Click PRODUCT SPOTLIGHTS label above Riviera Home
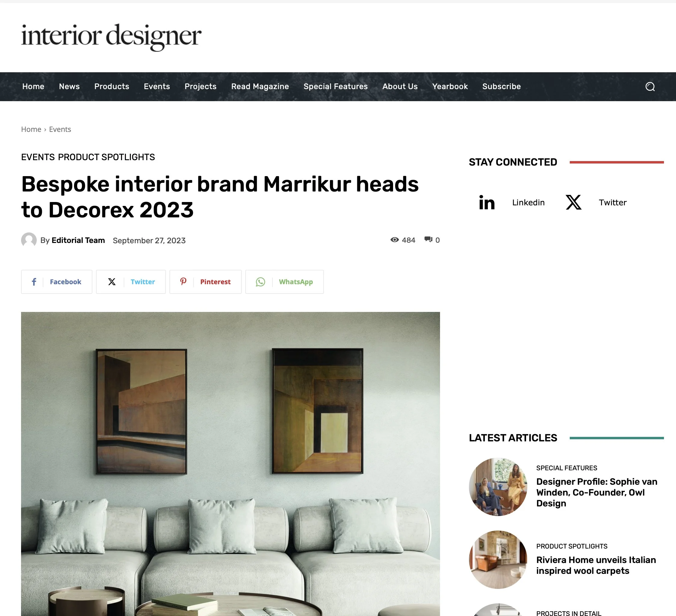 (x=572, y=546)
